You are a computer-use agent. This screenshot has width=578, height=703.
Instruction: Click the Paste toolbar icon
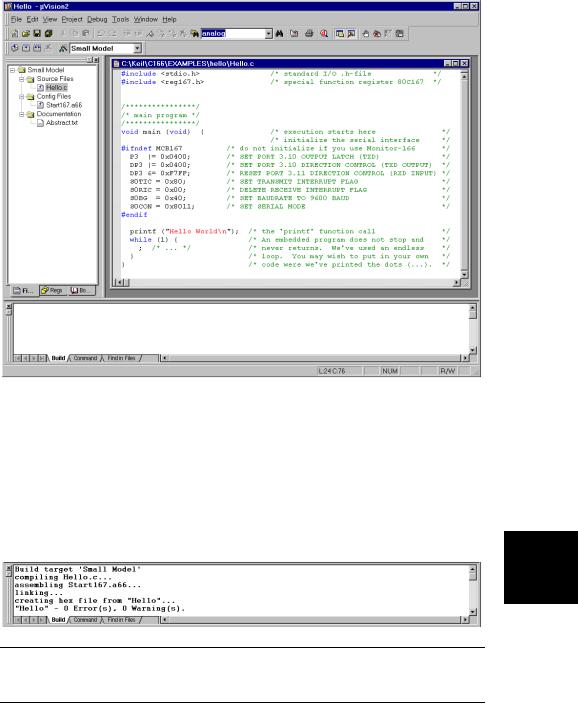tap(86, 34)
